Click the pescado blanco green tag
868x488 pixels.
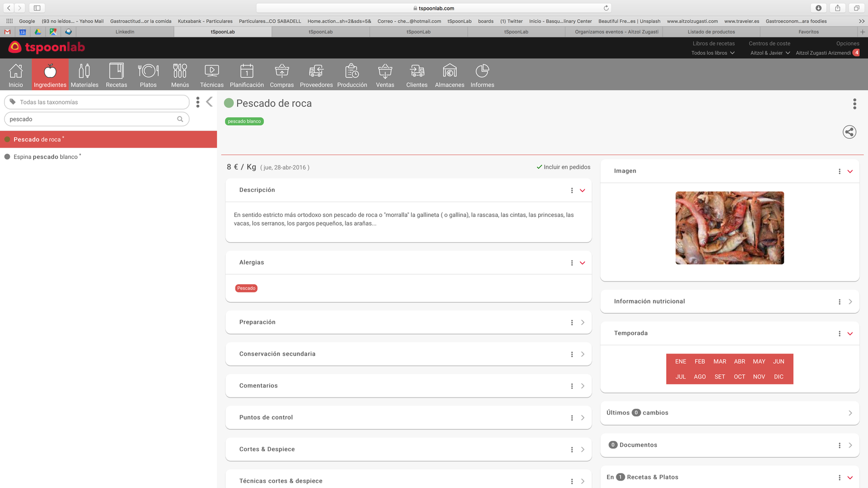[x=244, y=121]
